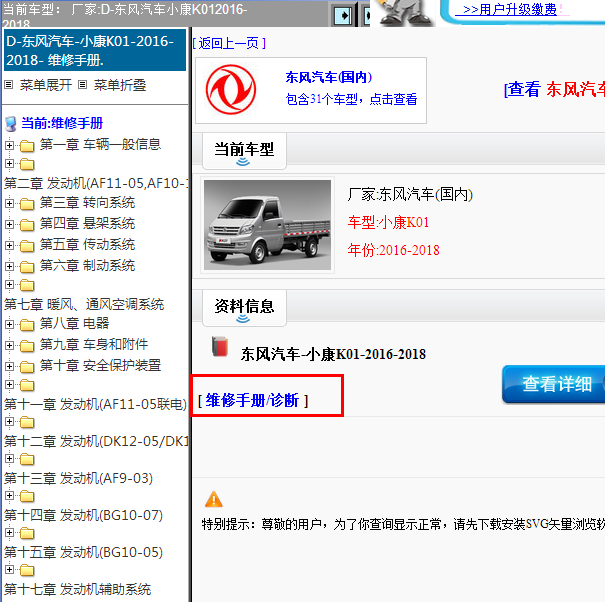605x602 pixels.
Task: Click folder icon for 第九章 车身和附件
Action: click(x=27, y=346)
